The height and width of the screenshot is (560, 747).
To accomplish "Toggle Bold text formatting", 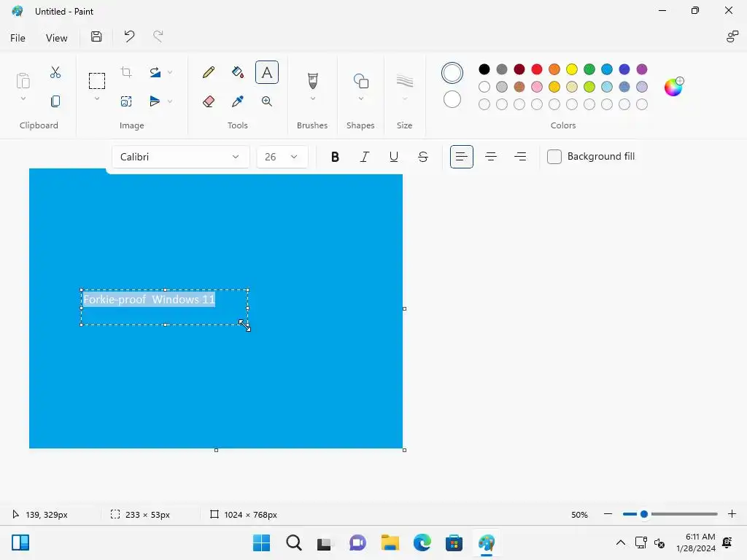I will coord(335,157).
